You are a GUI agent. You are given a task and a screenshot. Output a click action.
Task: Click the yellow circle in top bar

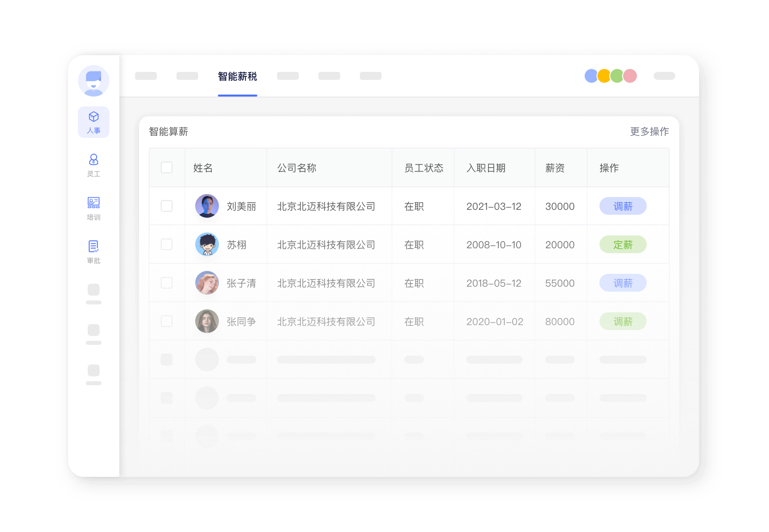604,76
